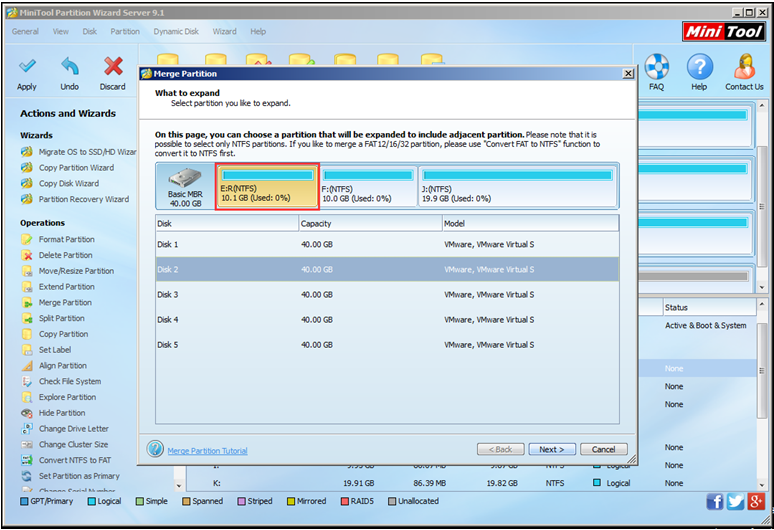Viewport: 774px width, 530px height.
Task: Open the Merge Partition Tutorial link
Action: pyautogui.click(x=207, y=451)
